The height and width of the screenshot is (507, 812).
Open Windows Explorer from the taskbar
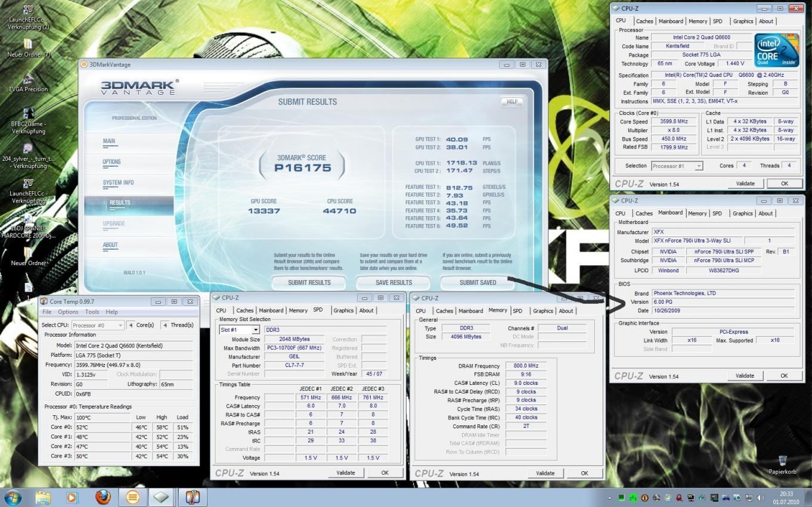click(x=42, y=497)
